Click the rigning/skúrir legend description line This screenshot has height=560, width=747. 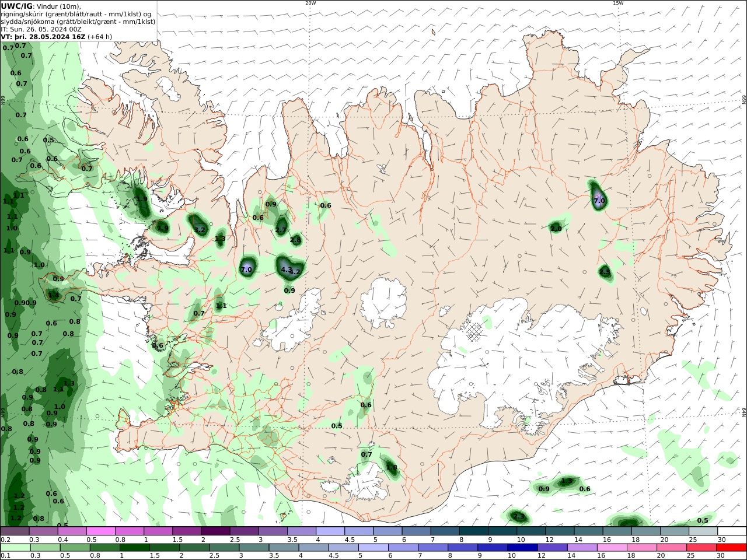75,14
